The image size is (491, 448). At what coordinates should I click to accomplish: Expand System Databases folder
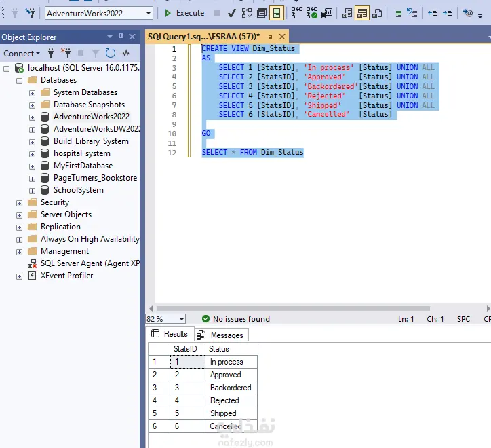32,93
